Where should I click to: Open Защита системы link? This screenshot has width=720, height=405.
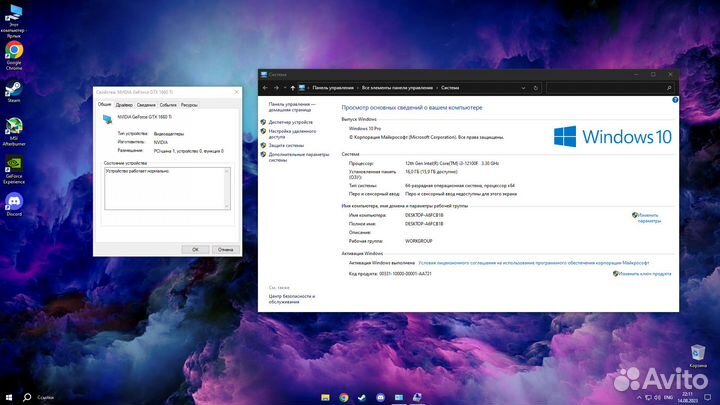(x=286, y=146)
